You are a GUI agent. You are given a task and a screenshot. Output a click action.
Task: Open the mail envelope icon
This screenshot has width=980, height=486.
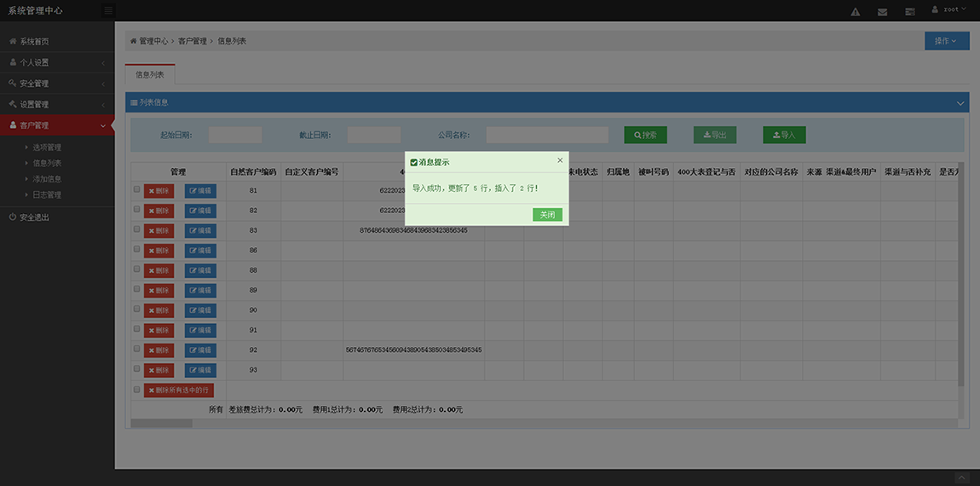point(882,12)
